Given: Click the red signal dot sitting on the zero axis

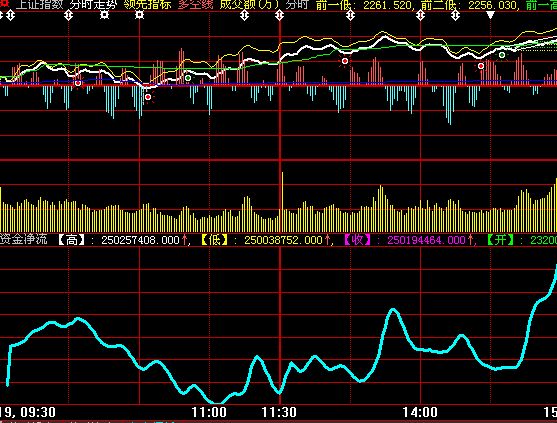Looking at the screenshot, I should coord(78,83).
